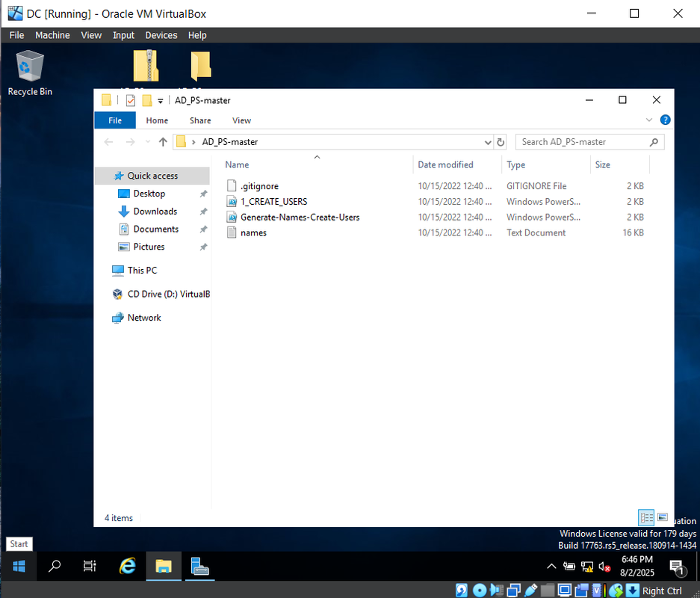Select This PC in the navigation pane
This screenshot has width=700, height=598.
(142, 271)
